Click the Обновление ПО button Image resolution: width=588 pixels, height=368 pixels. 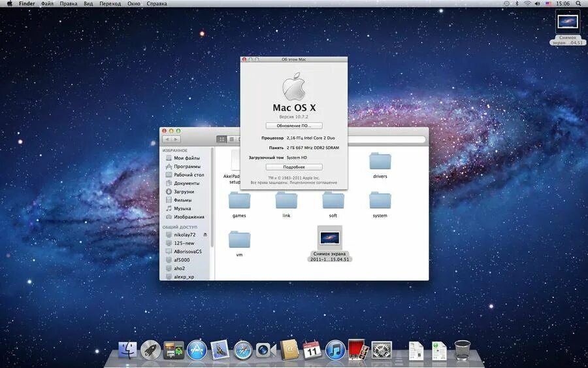(294, 125)
